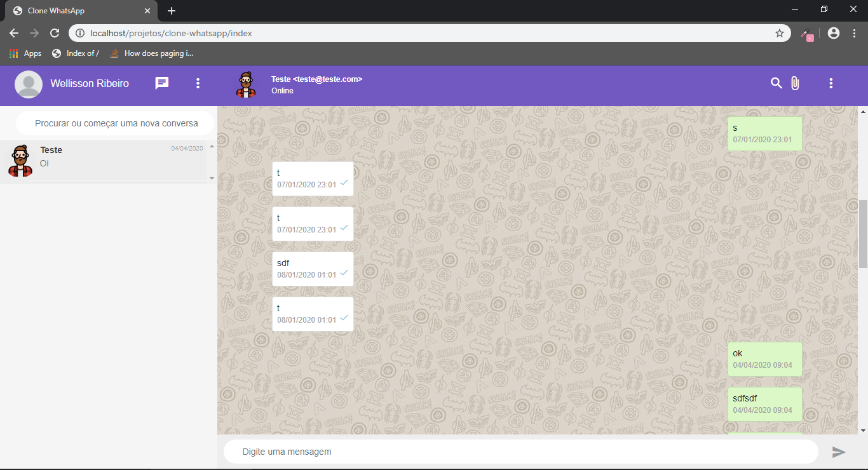Open chat header three-dot menu

(x=831, y=83)
